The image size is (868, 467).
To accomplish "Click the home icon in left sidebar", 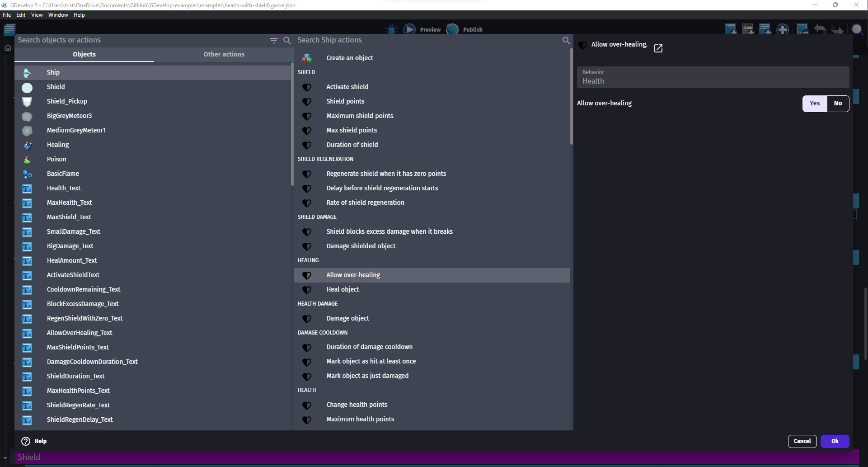I will click(8, 48).
